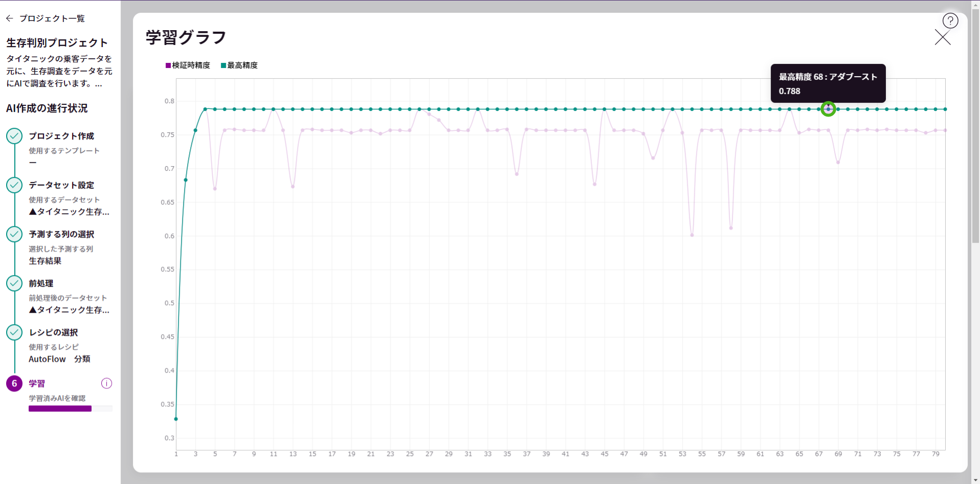The height and width of the screenshot is (484, 980).
Task: Click the 前処理 step checkmark icon
Action: tap(14, 283)
